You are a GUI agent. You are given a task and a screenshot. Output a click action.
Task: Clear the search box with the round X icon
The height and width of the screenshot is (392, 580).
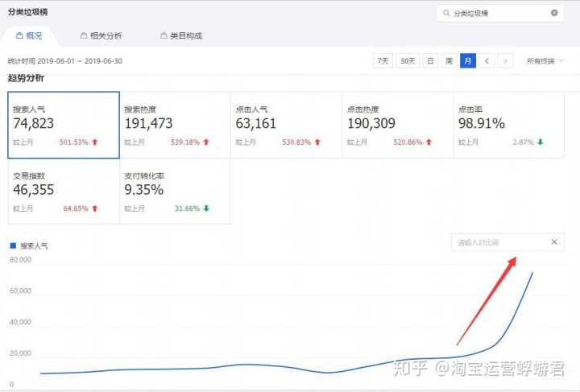point(554,13)
